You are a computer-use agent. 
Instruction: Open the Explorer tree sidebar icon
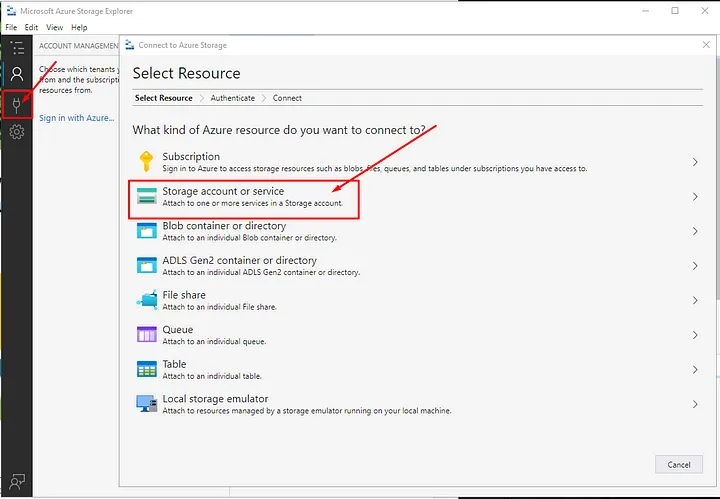coord(17,47)
